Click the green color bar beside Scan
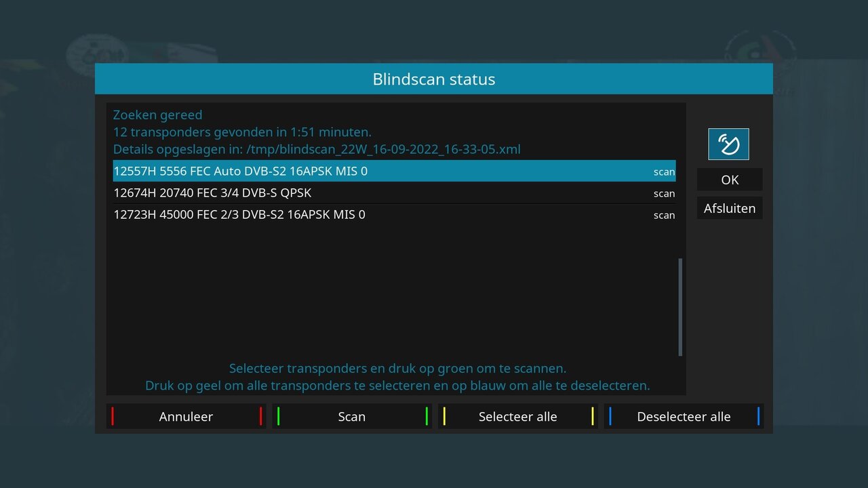The image size is (868, 488). pyautogui.click(x=279, y=416)
